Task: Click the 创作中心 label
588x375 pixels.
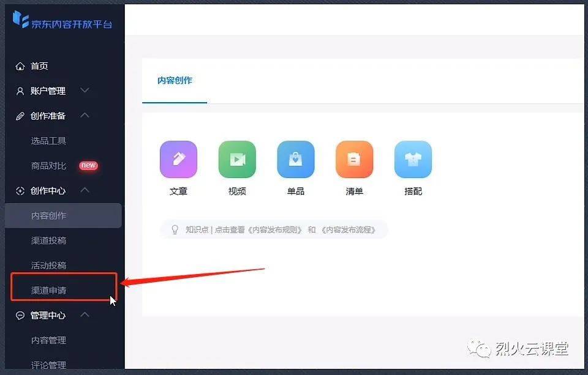Action: tap(48, 191)
